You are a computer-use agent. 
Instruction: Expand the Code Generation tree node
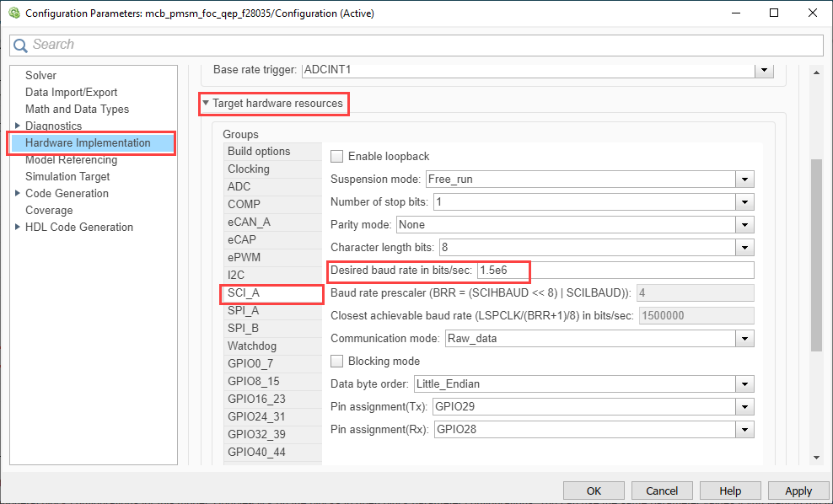pyautogui.click(x=18, y=193)
